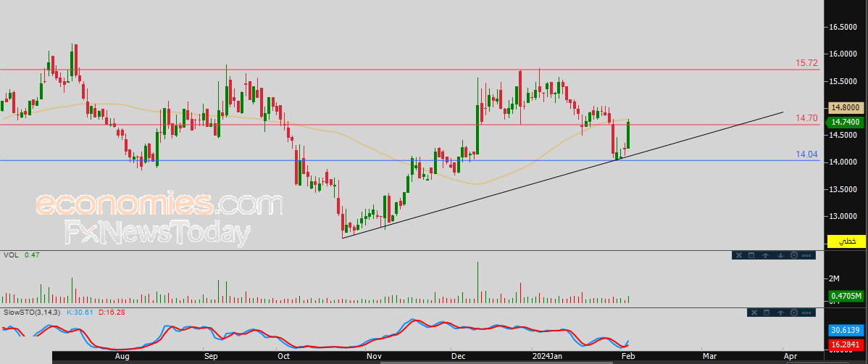Click the 30.6139 stochastic K value tag
The height and width of the screenshot is (364, 868).
click(847, 330)
